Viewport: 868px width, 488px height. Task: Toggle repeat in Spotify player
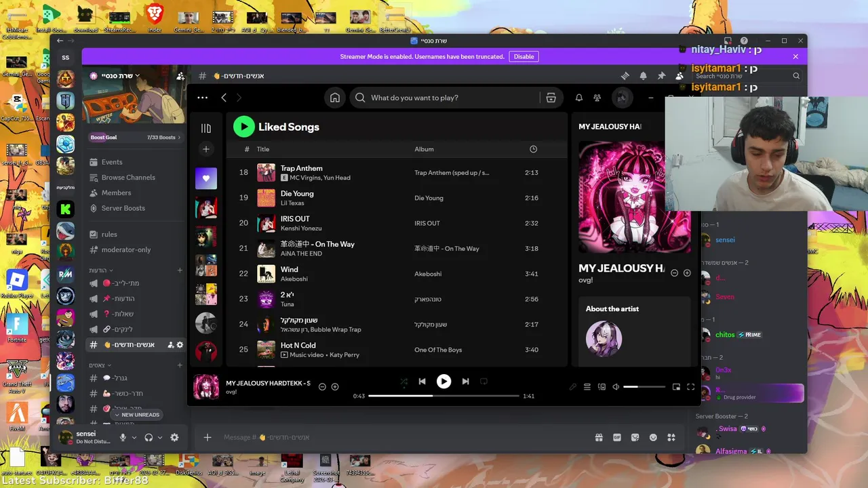tap(484, 382)
